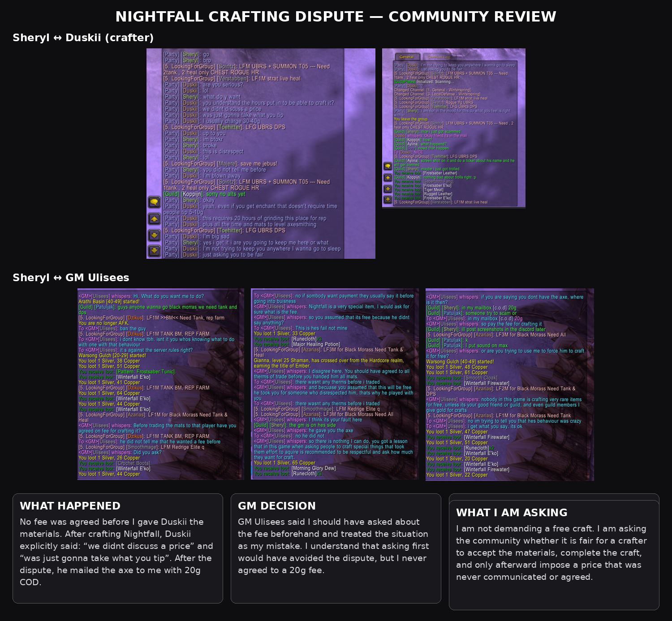Click the 'You are no longer AFK.' message
The height and width of the screenshot is (621, 672).
tap(103, 323)
